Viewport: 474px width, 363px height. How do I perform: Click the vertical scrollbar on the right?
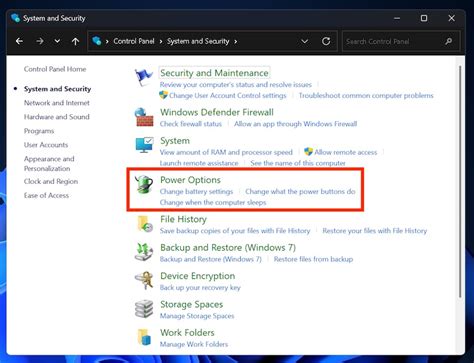click(460, 181)
